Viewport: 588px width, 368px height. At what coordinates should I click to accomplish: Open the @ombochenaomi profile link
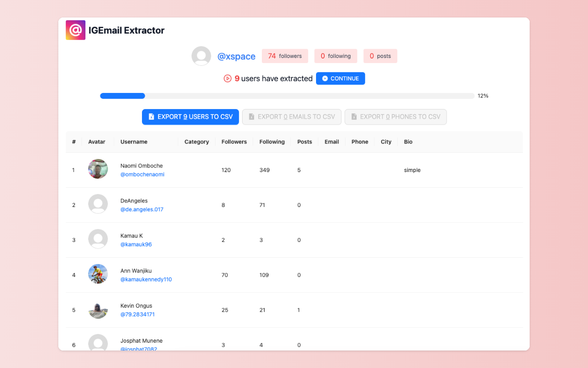142,174
